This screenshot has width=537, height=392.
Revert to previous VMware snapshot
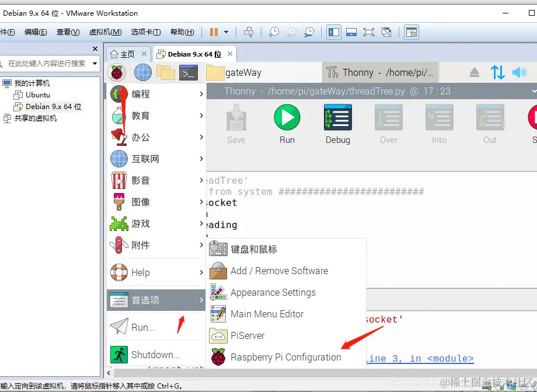click(291, 32)
